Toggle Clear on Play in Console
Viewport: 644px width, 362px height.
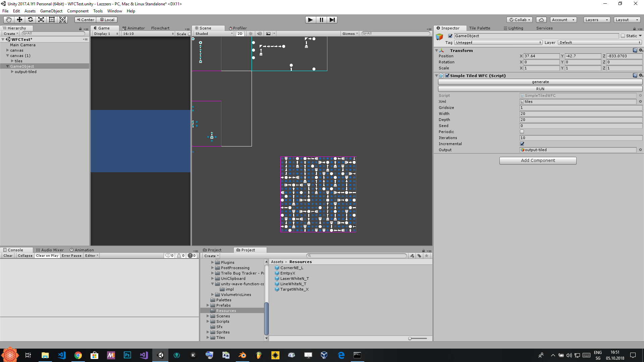(47, 256)
